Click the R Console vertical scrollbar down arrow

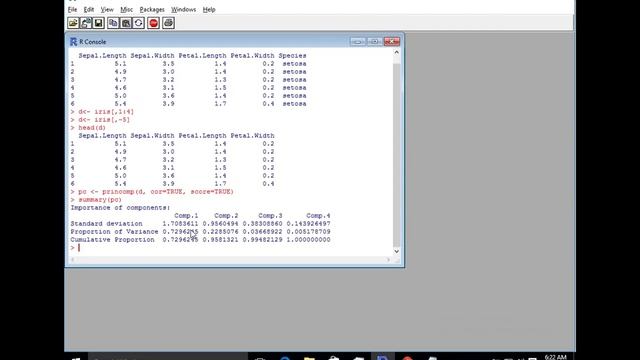pos(396,251)
